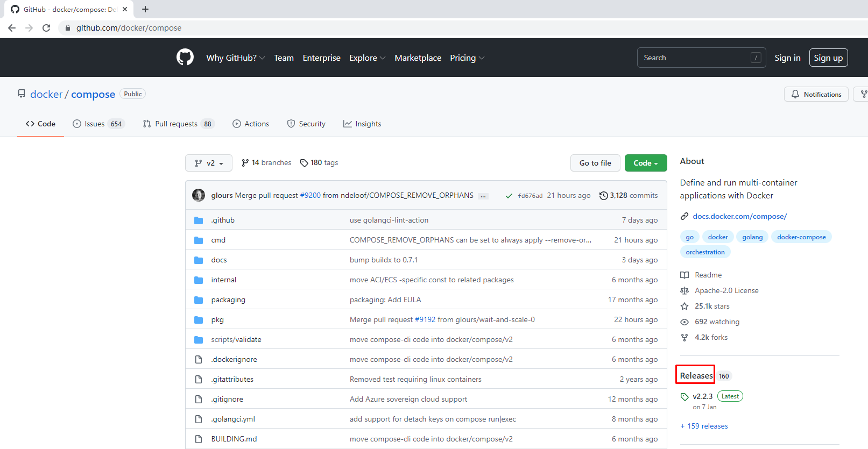Click the Sign up button
The width and height of the screenshot is (868, 449).
[x=828, y=58]
